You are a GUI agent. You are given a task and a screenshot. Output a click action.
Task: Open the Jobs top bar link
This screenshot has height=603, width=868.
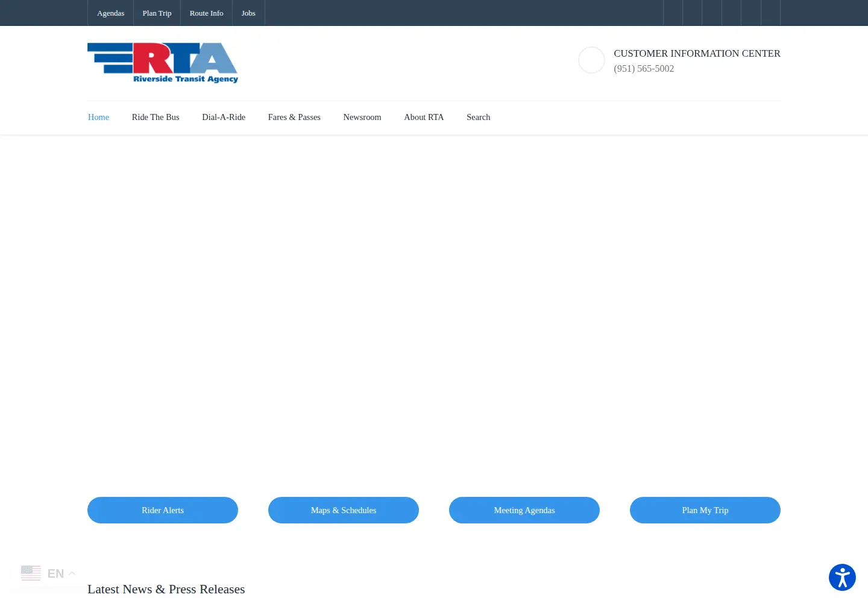[x=248, y=13]
